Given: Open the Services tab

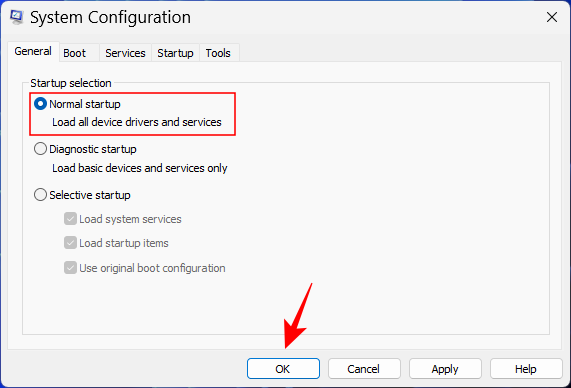Looking at the screenshot, I should 125,53.
